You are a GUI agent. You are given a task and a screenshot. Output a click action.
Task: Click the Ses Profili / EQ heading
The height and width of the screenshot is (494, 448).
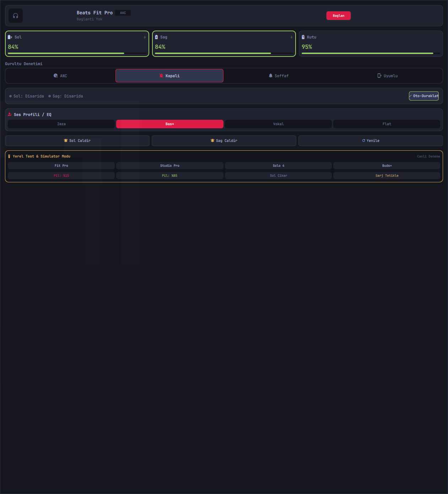tap(33, 114)
